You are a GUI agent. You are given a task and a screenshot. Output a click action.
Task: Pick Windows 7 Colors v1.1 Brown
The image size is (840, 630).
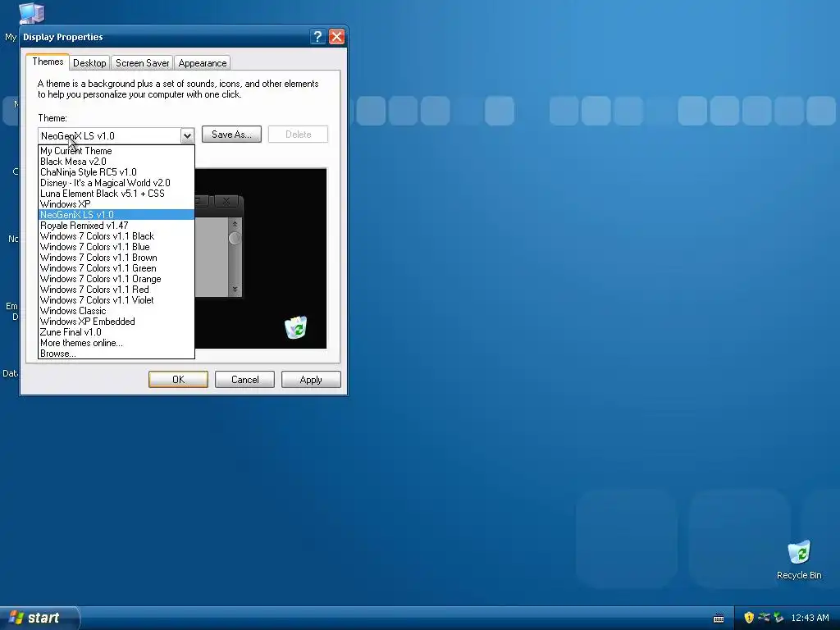tap(116, 258)
